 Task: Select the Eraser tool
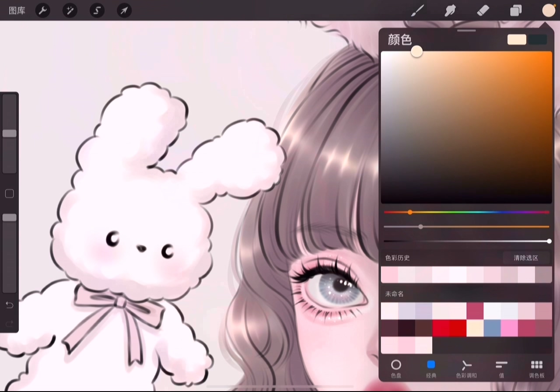point(483,10)
